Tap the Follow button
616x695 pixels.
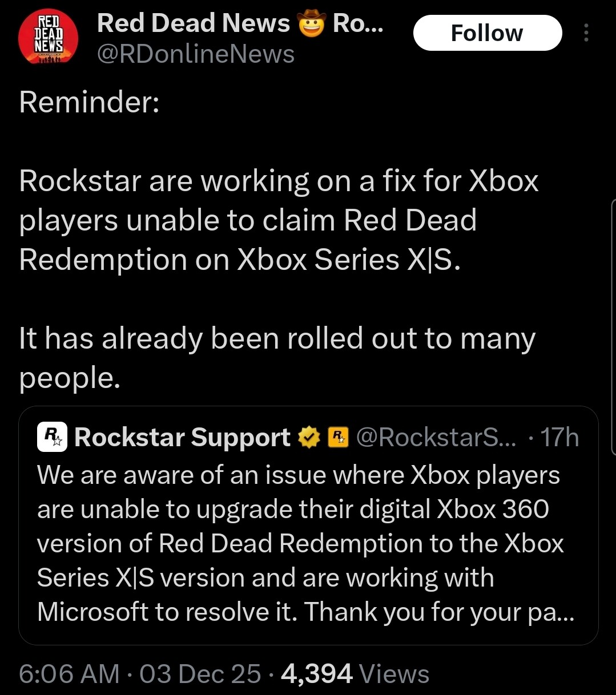tap(487, 33)
